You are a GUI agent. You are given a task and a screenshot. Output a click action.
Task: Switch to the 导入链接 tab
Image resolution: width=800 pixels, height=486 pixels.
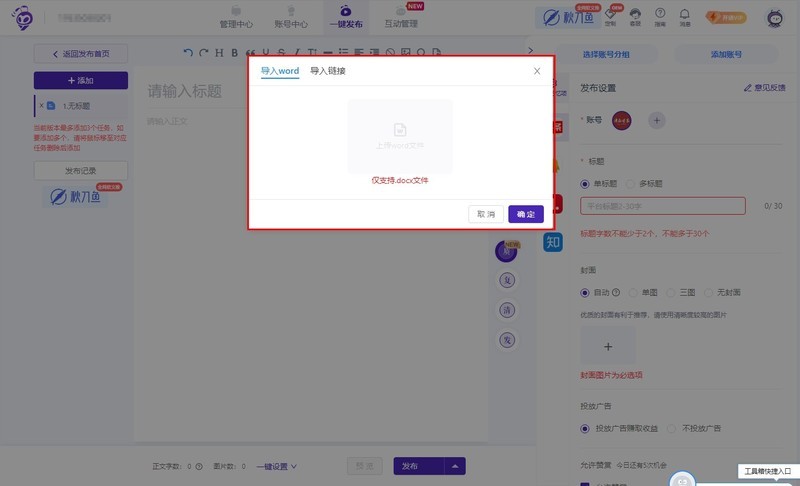[x=328, y=71]
